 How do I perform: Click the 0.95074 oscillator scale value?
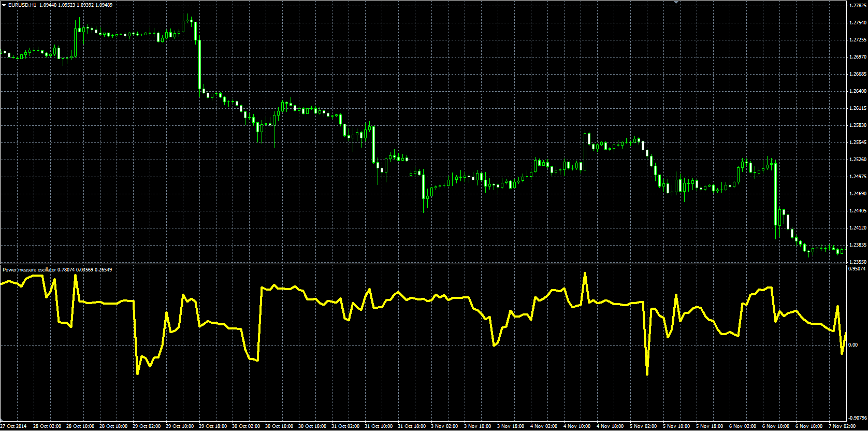[858, 269]
